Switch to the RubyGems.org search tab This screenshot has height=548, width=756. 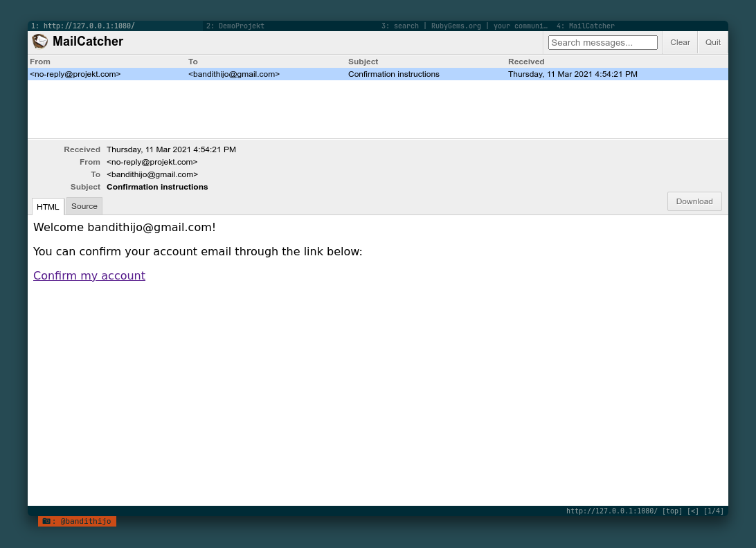point(464,26)
